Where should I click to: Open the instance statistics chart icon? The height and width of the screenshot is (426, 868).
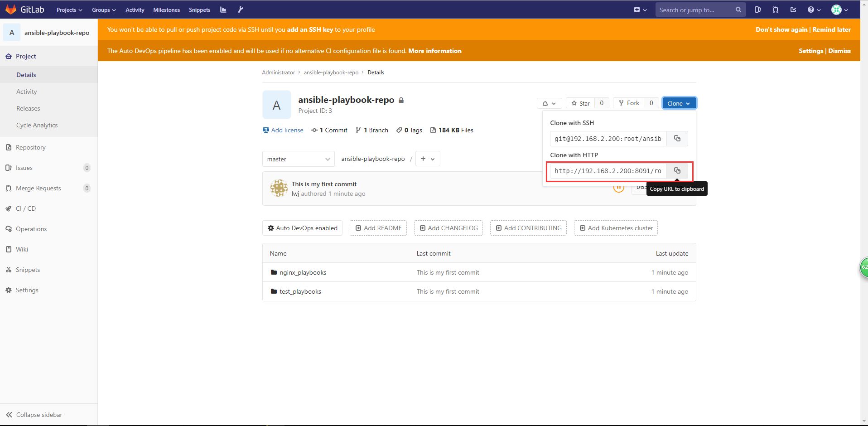coord(223,10)
